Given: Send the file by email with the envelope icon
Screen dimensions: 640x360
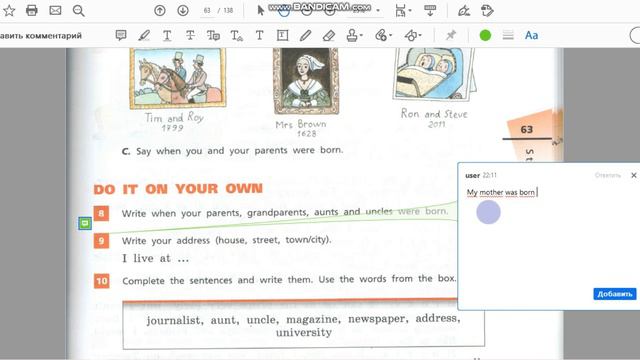Looking at the screenshot, I should coord(55,11).
